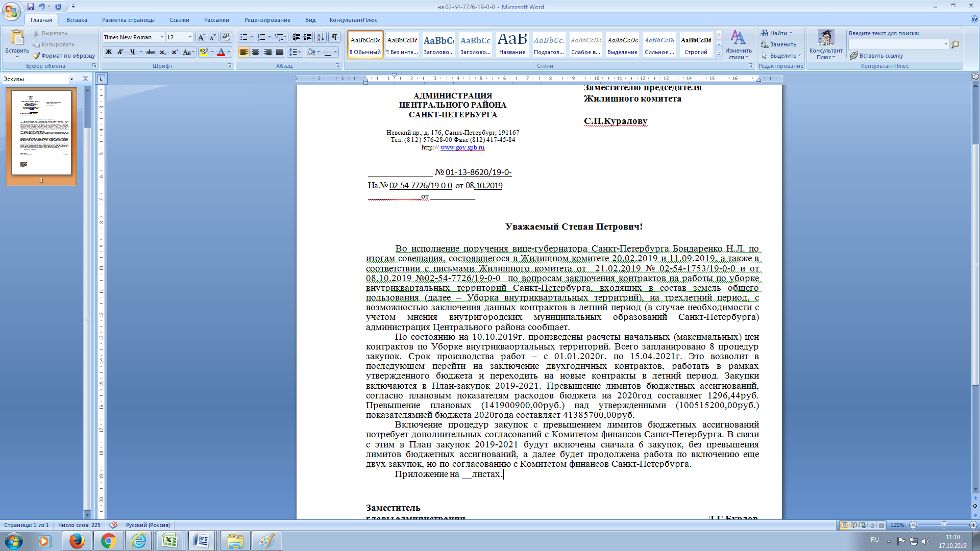
Task: Click Format Painter (Формат по образцу)
Action: (x=64, y=56)
